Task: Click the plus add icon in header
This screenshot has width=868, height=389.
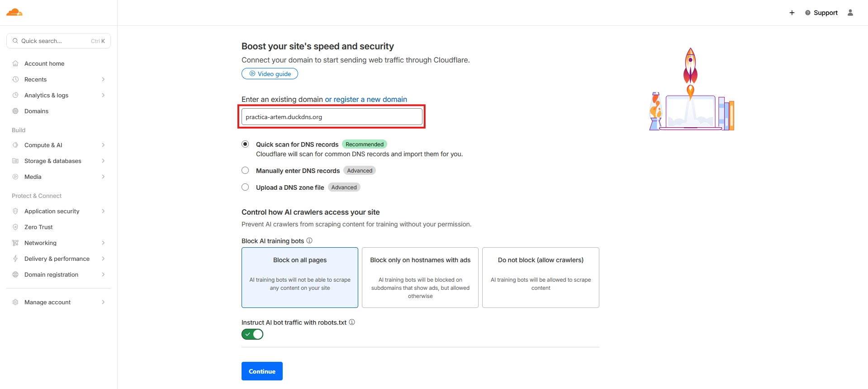Action: (x=792, y=13)
